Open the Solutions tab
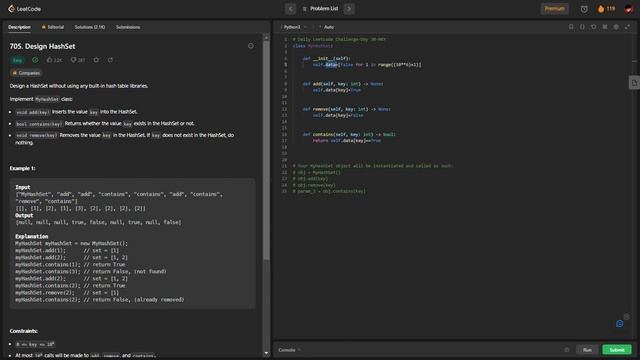The height and width of the screenshot is (360, 640). (x=90, y=27)
